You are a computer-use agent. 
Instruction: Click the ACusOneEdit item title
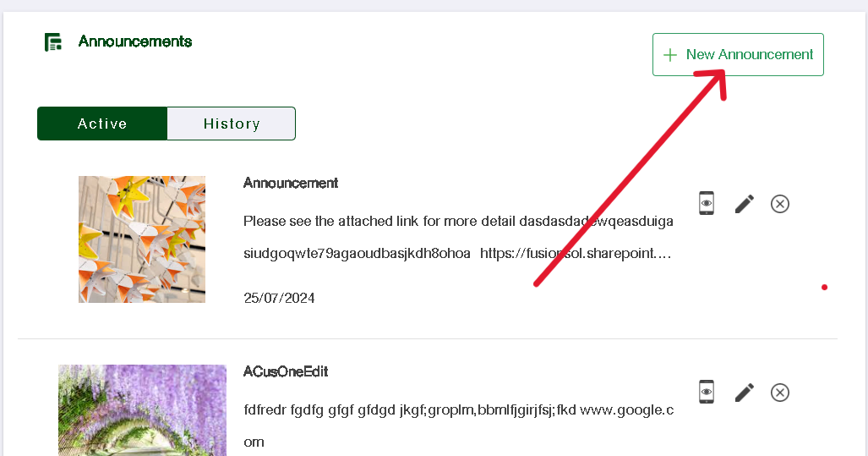coord(286,371)
